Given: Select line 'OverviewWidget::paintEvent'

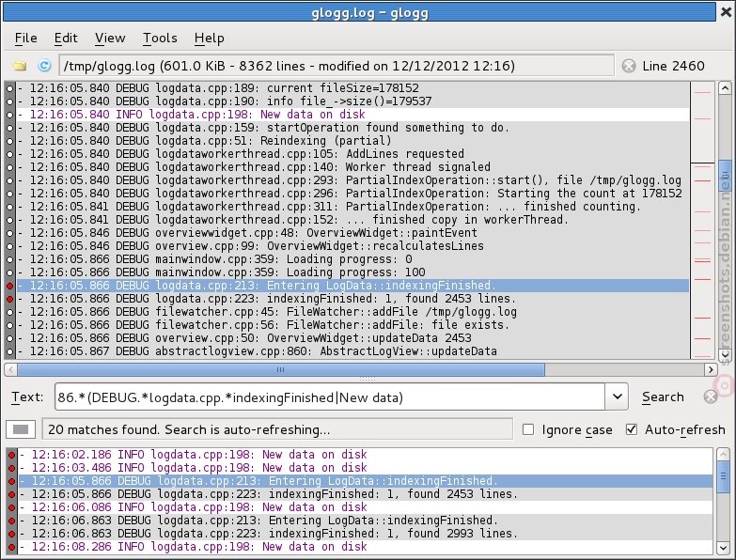Looking at the screenshot, I should [x=353, y=233].
